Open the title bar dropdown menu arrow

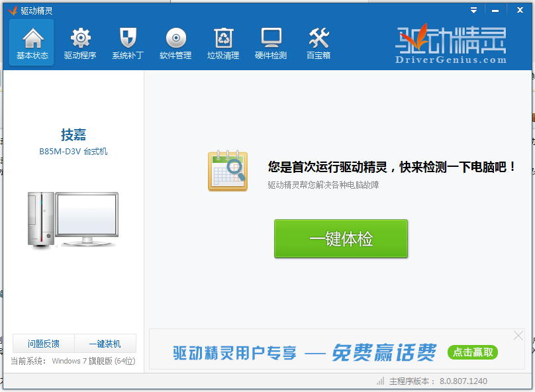pyautogui.click(x=473, y=10)
